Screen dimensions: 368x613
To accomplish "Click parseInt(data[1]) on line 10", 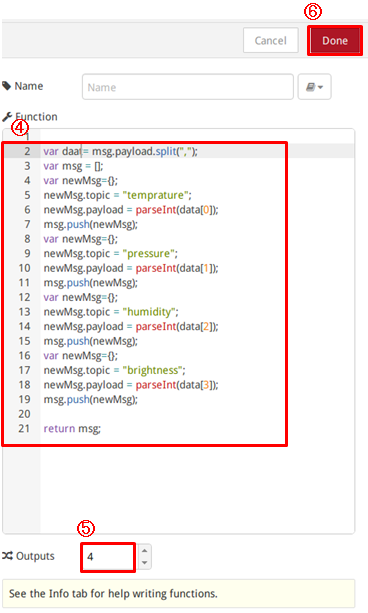I will click(176, 268).
